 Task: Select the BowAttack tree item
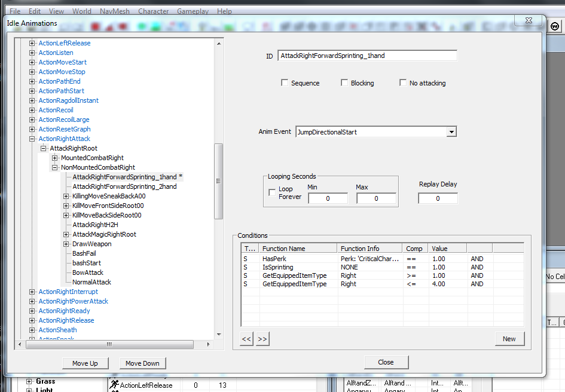[88, 272]
